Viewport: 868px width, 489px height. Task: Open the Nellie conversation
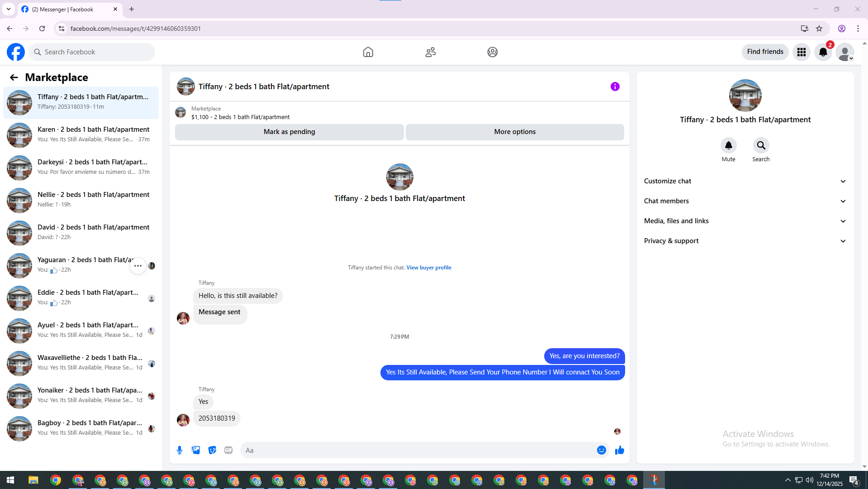(81, 201)
